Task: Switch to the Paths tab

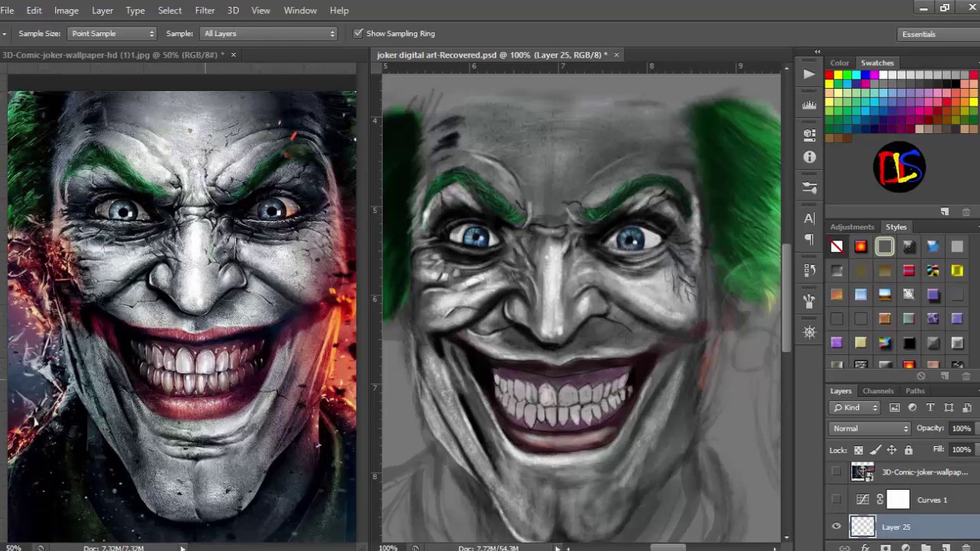Action: tap(916, 391)
